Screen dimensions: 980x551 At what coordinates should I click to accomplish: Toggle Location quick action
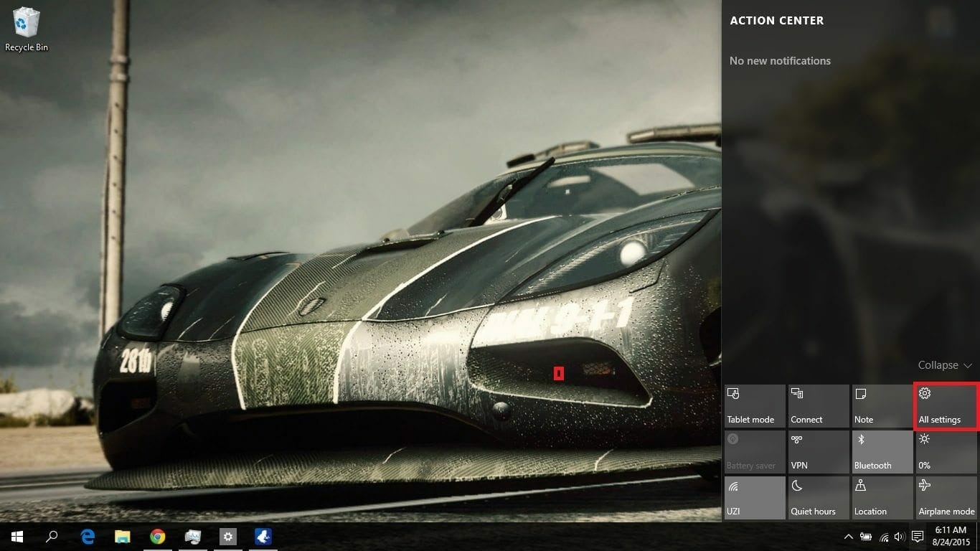coord(882,498)
